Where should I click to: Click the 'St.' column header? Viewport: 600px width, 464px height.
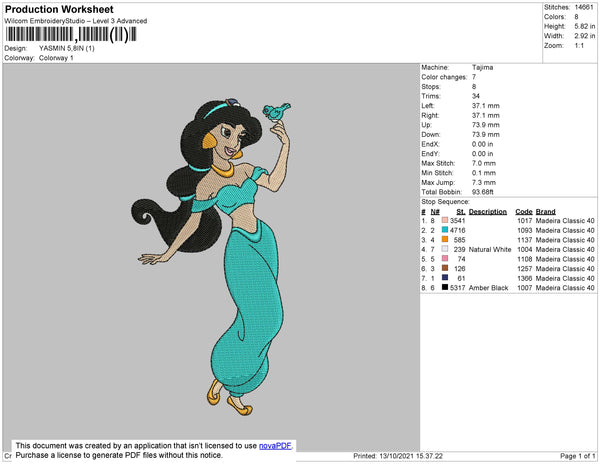coord(461,212)
